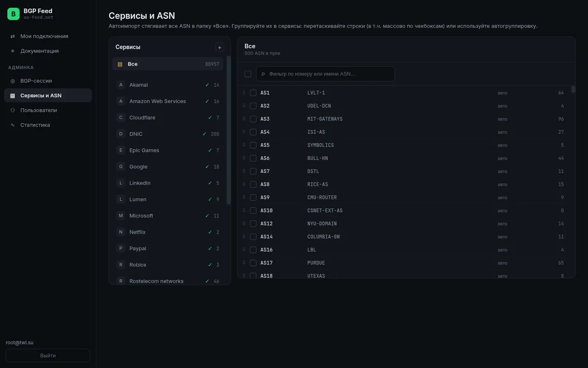Click the Microsoft letter avatar icon
The image size is (588, 368).
121,215
